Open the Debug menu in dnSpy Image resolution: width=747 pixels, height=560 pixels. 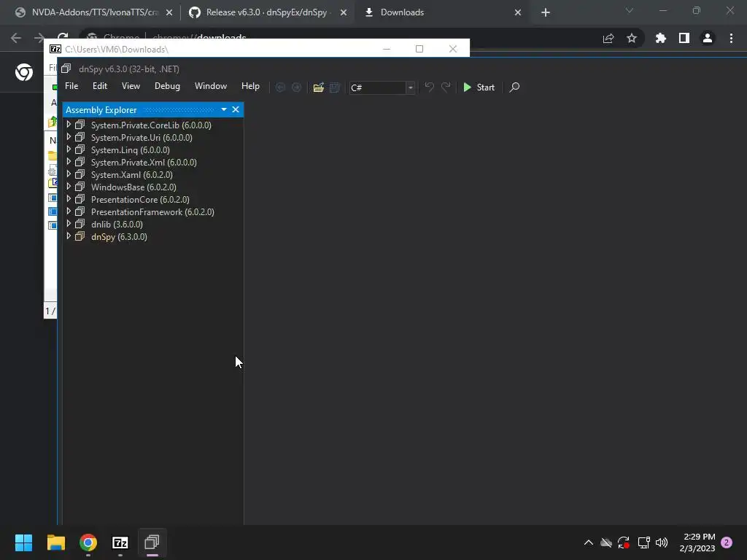coord(167,86)
